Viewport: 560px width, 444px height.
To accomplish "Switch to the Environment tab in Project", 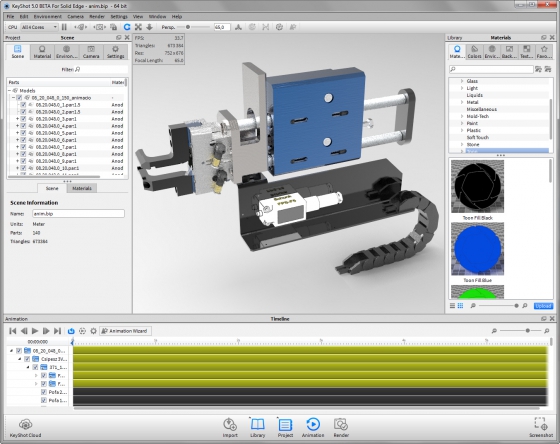I will click(66, 52).
